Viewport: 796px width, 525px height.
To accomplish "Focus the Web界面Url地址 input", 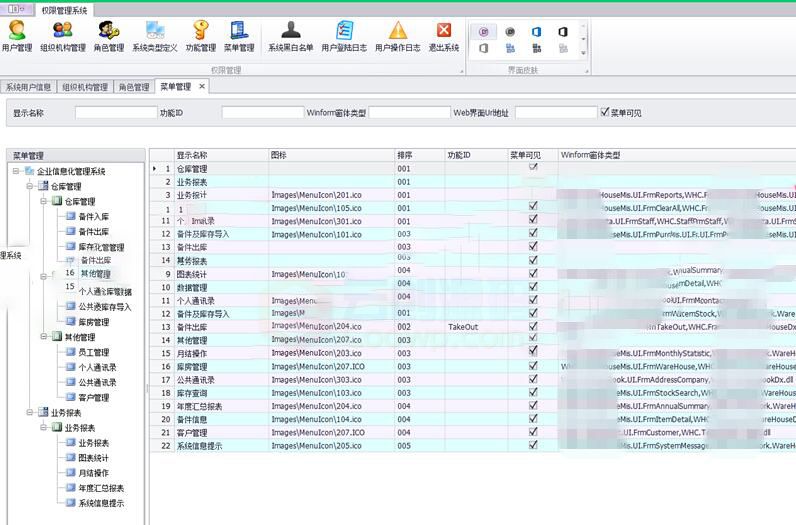I will 556,113.
